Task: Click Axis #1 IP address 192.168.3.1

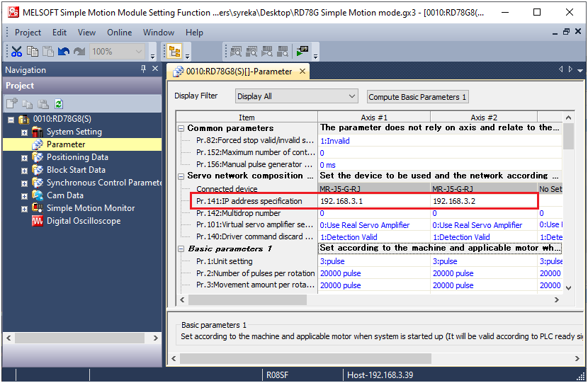Action: coord(374,201)
